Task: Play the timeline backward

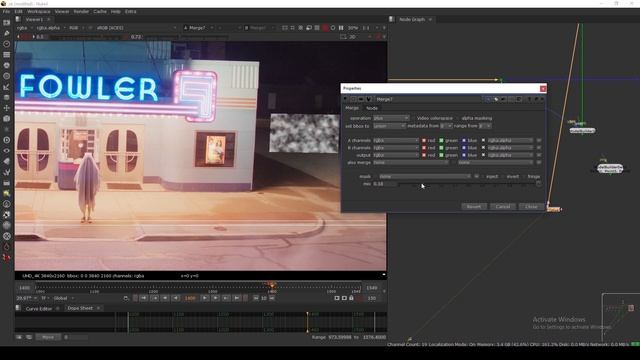Action: click(x=176, y=298)
